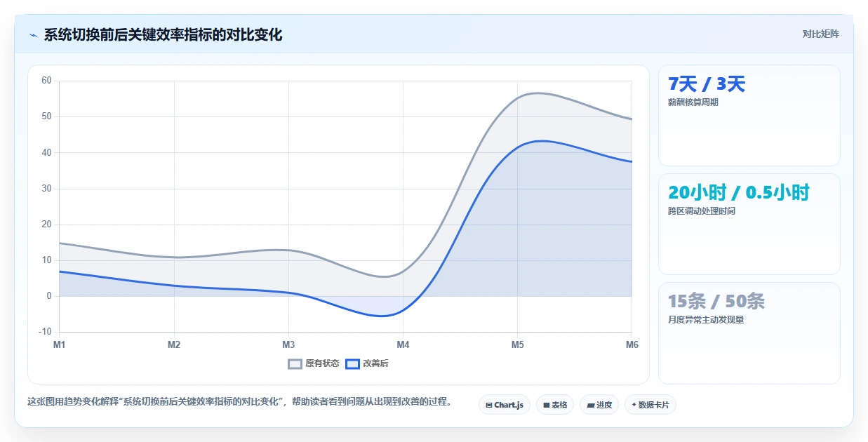
Task: Click the 15条 / 50条 value
Action: [716, 302]
